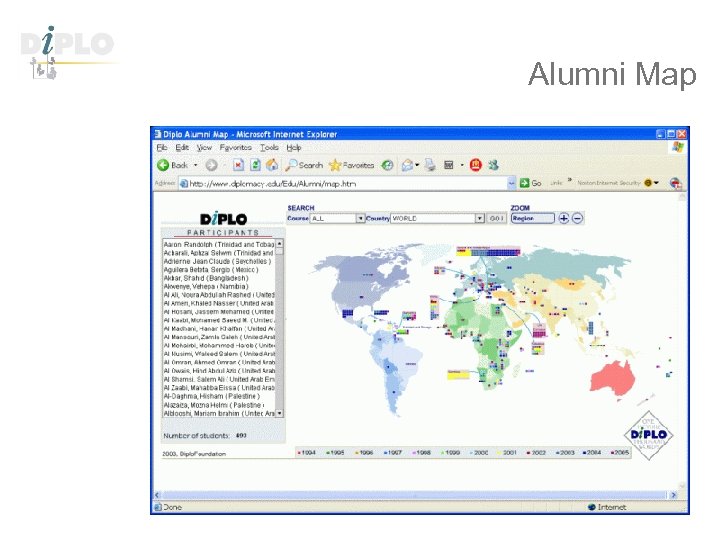
Task: Zoom out with the minus icon
Action: [x=578, y=219]
